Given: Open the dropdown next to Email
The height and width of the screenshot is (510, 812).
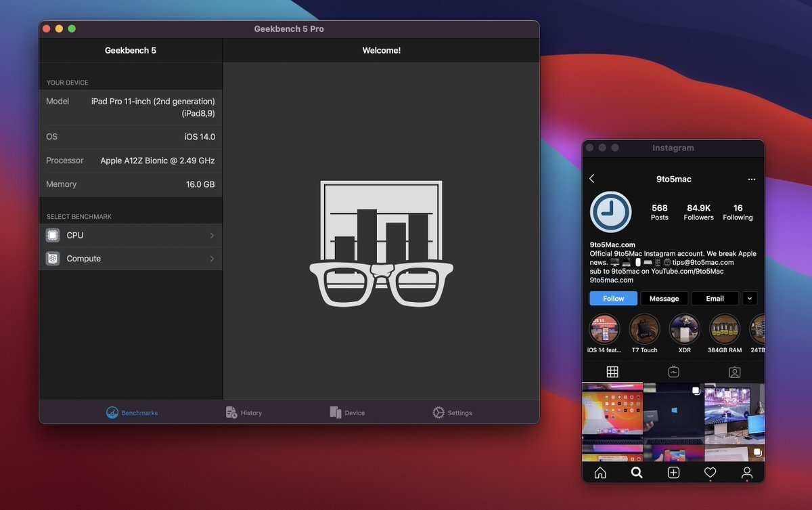Looking at the screenshot, I should point(750,298).
